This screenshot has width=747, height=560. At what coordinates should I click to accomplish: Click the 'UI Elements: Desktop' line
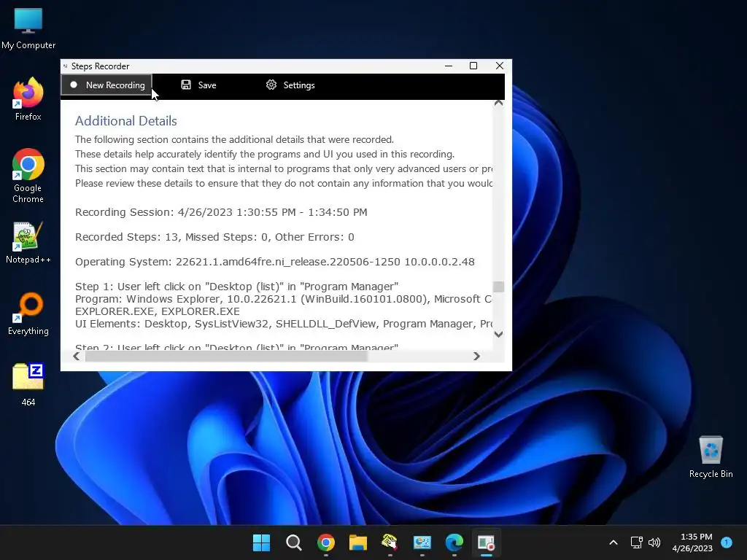pos(284,324)
